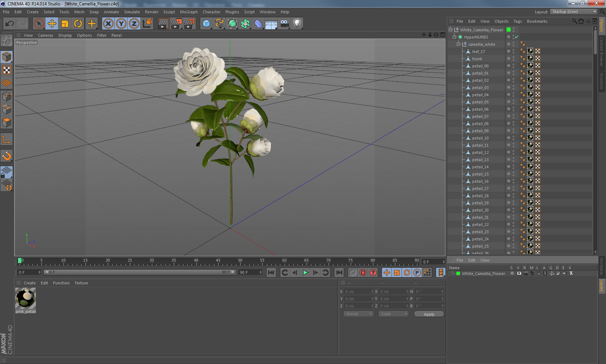606x364 pixels.
Task: Collapse the HyperNURBS object tree
Action: (x=454, y=37)
